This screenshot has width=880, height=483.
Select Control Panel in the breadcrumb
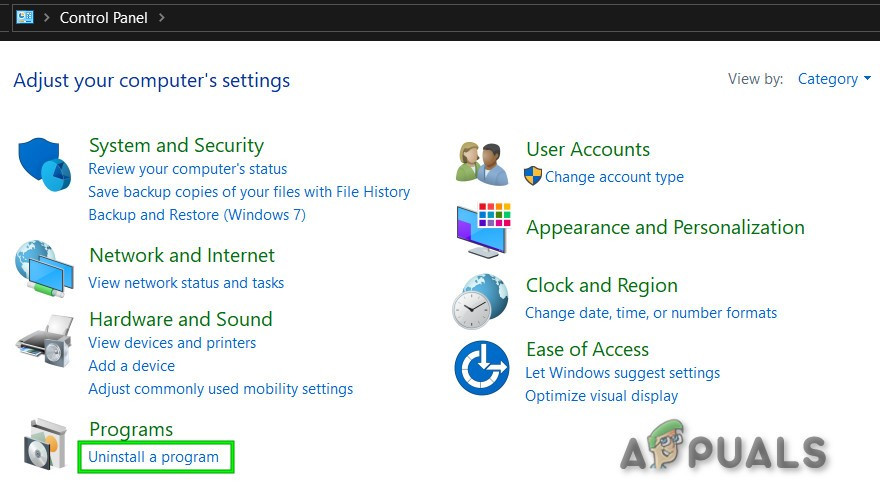click(x=104, y=18)
